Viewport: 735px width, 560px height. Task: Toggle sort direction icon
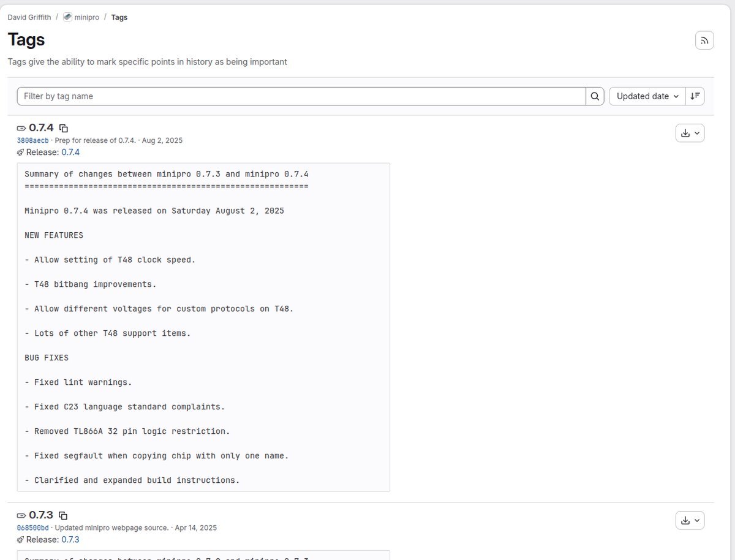coord(695,96)
